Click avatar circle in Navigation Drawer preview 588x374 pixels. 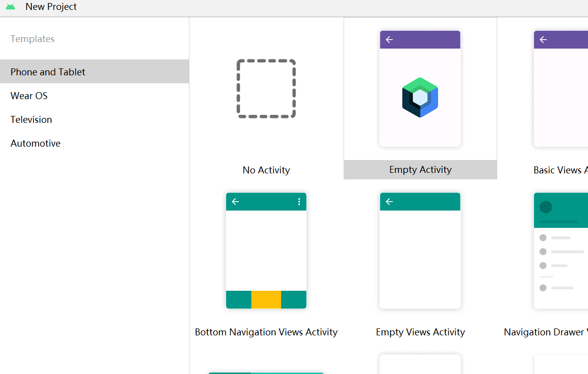546,207
